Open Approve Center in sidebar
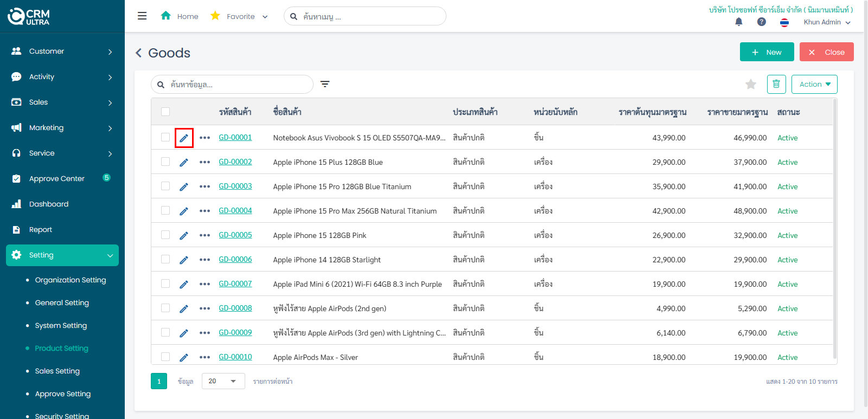The image size is (868, 419). (62, 178)
